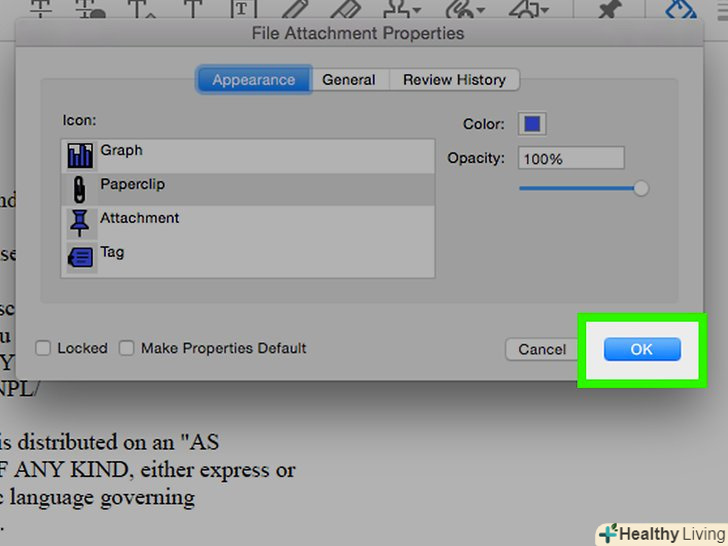The width and height of the screenshot is (728, 546).
Task: Switch to the General tab
Action: pyautogui.click(x=349, y=80)
